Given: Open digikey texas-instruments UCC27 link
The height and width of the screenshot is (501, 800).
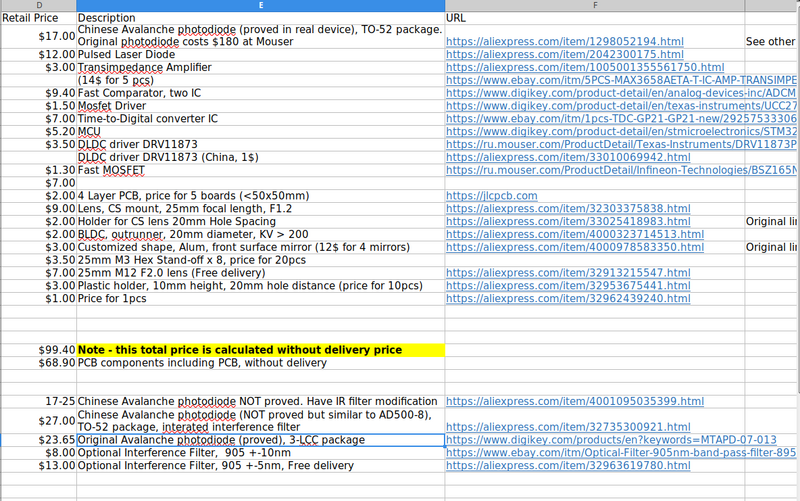Looking at the screenshot, I should (621, 106).
